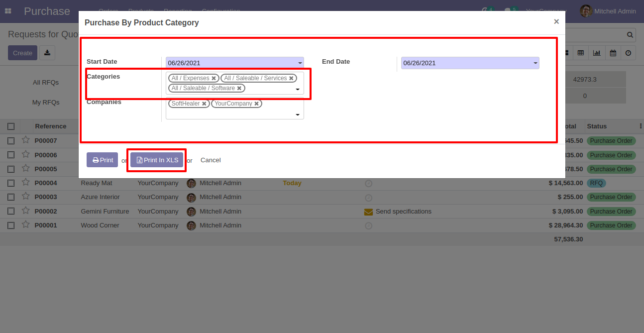
Task: Click the download/import icon next to Create
Action: point(47,53)
